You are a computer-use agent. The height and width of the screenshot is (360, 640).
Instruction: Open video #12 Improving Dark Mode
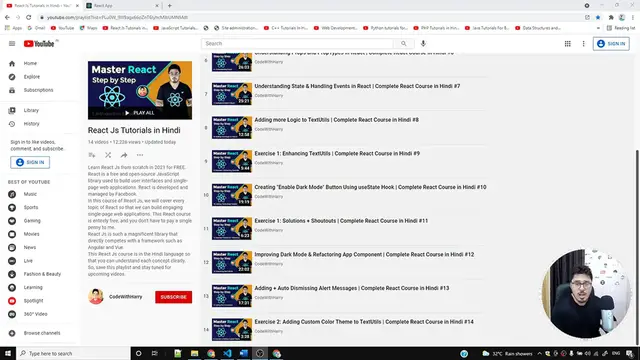pos(364,255)
